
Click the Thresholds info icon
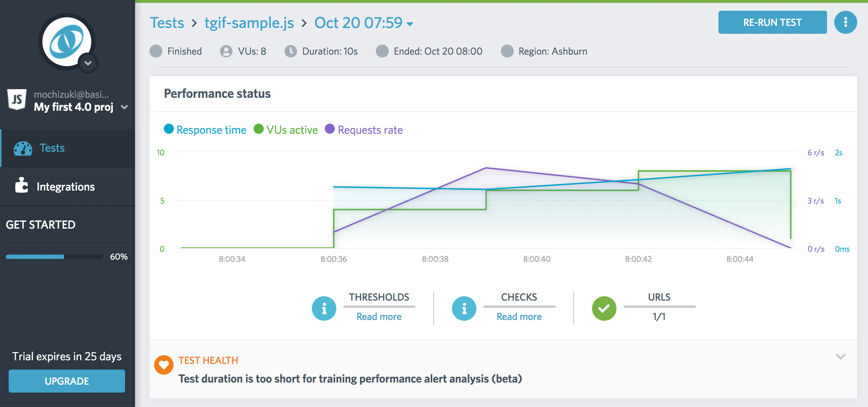324,308
